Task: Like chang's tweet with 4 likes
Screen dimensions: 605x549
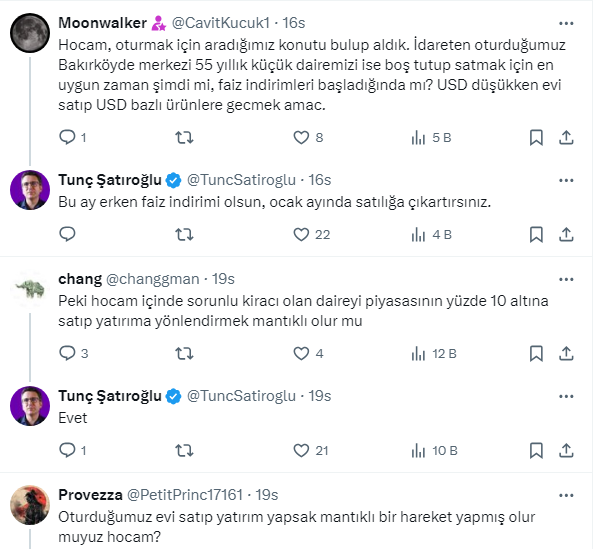Action: pyautogui.click(x=301, y=353)
